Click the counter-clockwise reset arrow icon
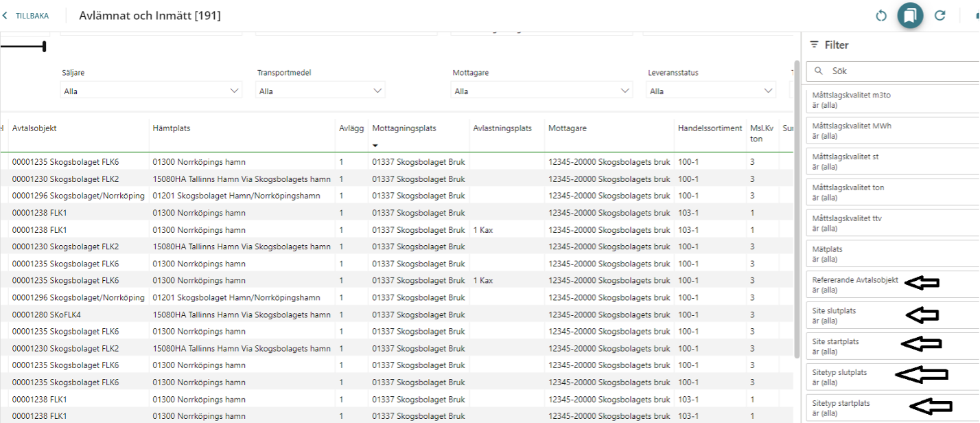The width and height of the screenshot is (980, 423). (881, 16)
